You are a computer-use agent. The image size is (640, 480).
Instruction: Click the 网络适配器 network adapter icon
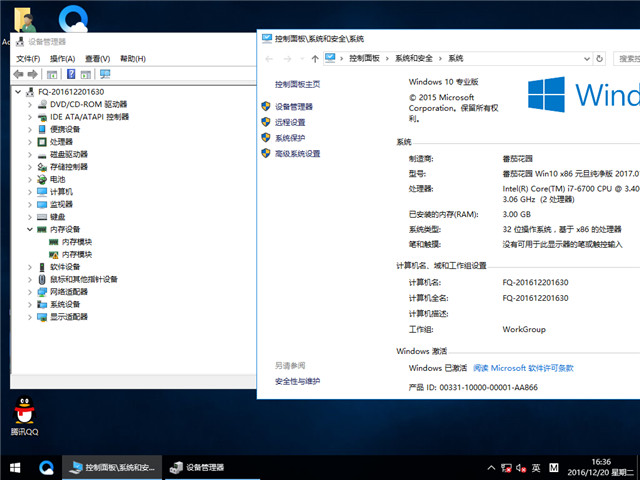(x=42, y=292)
